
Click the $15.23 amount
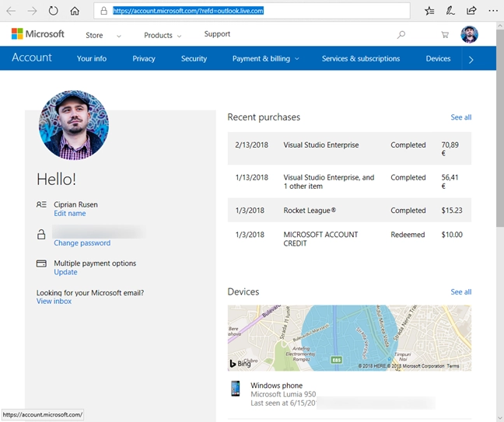click(x=452, y=211)
